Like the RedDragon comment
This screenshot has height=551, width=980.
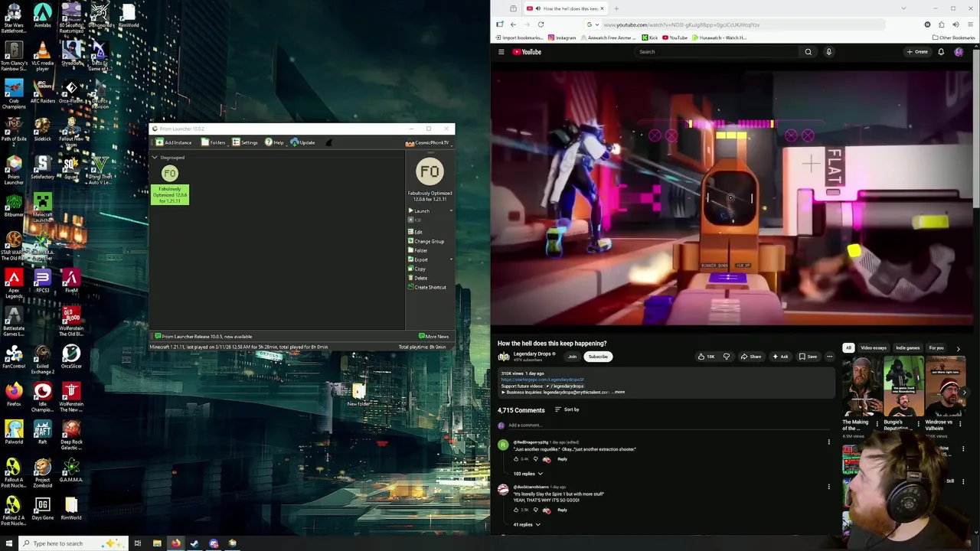click(516, 459)
